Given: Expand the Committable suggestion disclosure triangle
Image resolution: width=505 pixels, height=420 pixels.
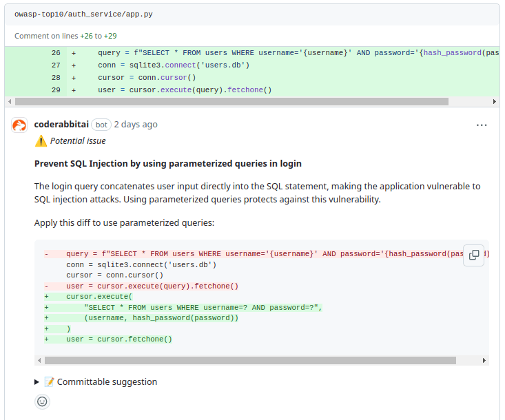Looking at the screenshot, I should tap(37, 382).
